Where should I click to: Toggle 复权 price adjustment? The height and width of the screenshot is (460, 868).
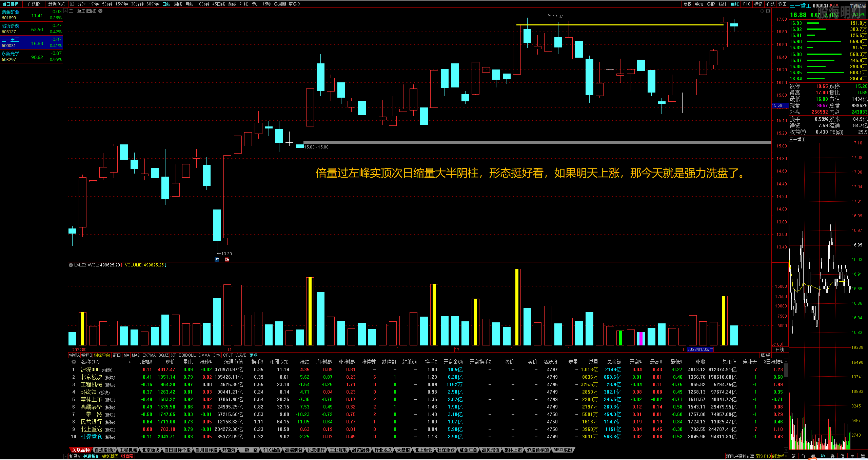pyautogui.click(x=687, y=4)
